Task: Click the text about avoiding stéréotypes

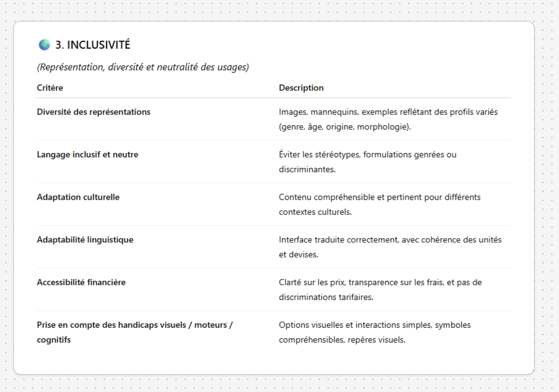Action: click(367, 155)
